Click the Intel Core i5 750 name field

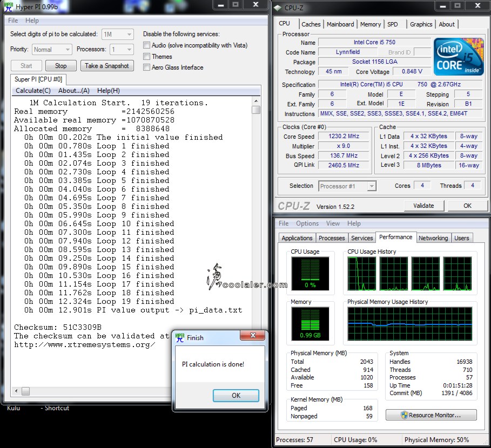point(374,42)
